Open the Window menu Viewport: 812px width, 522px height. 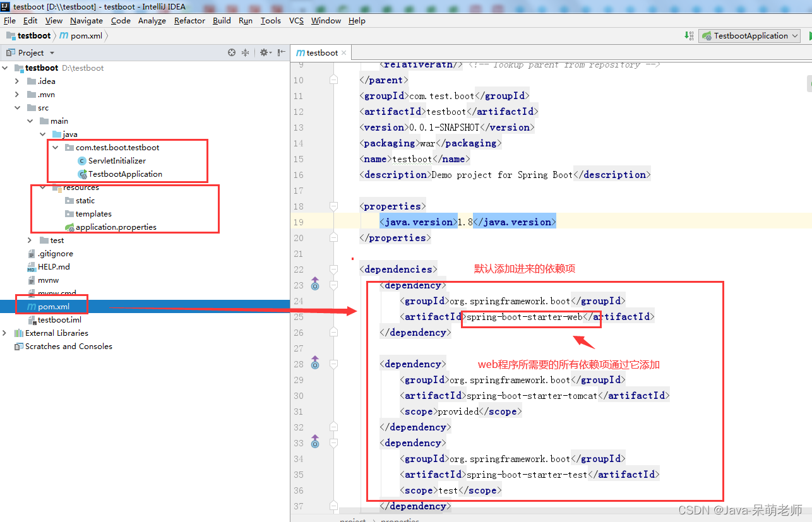[326, 21]
